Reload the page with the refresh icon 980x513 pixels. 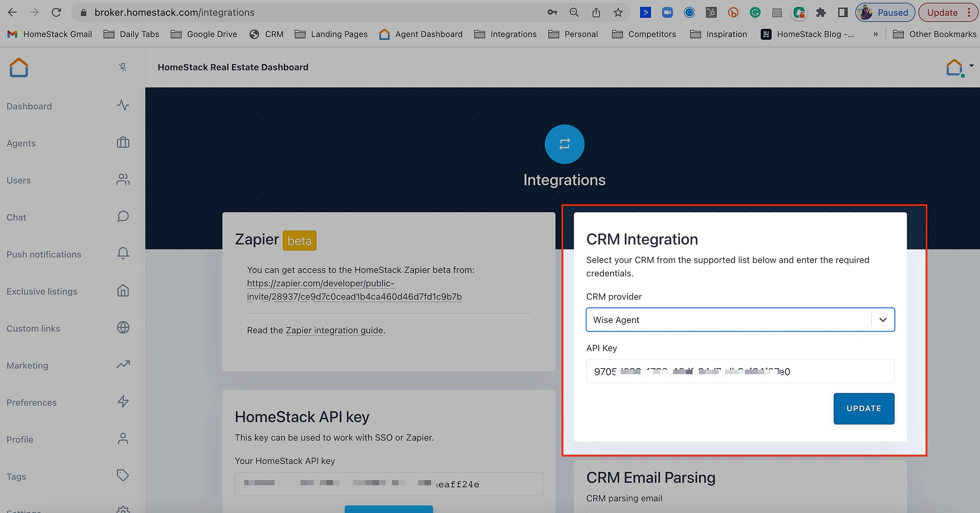coord(56,13)
